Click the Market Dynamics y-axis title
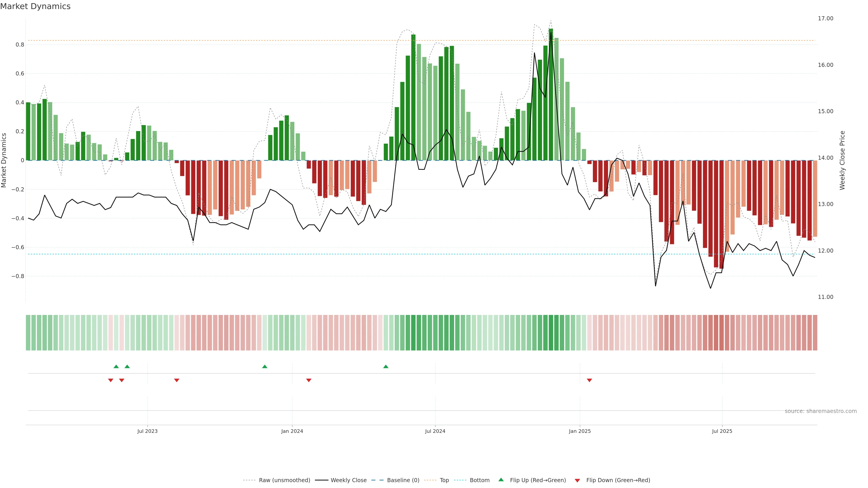This screenshot has width=868, height=488. click(x=4, y=160)
